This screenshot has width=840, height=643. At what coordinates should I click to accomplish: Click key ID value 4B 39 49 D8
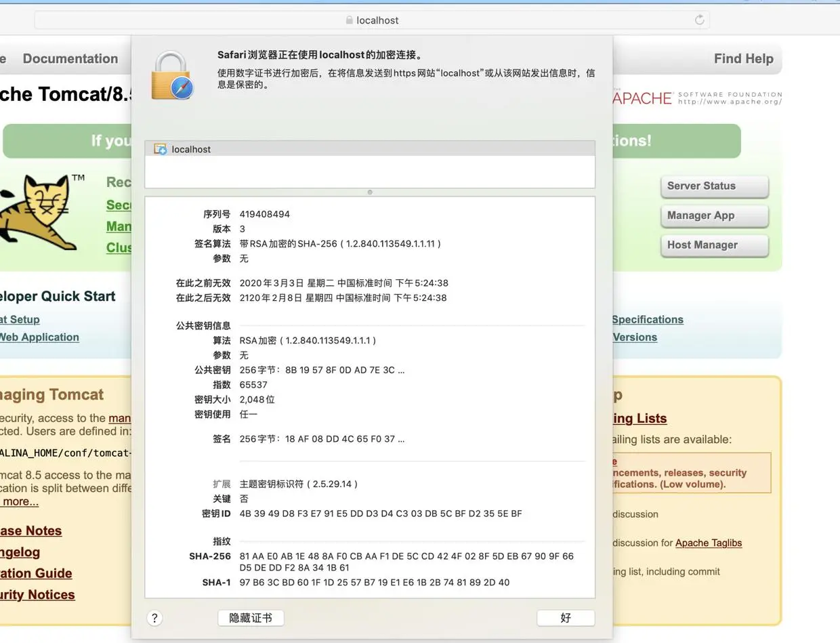pos(381,514)
